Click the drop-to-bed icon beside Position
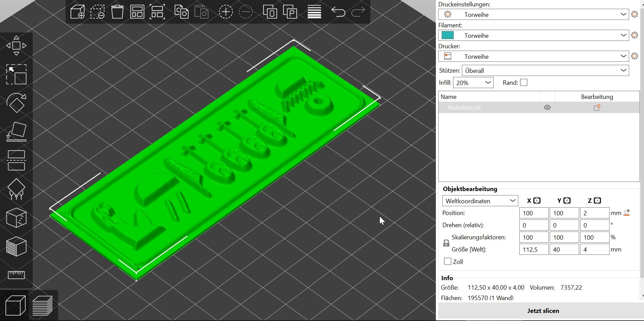This screenshot has height=321, width=644. pyautogui.click(x=627, y=213)
